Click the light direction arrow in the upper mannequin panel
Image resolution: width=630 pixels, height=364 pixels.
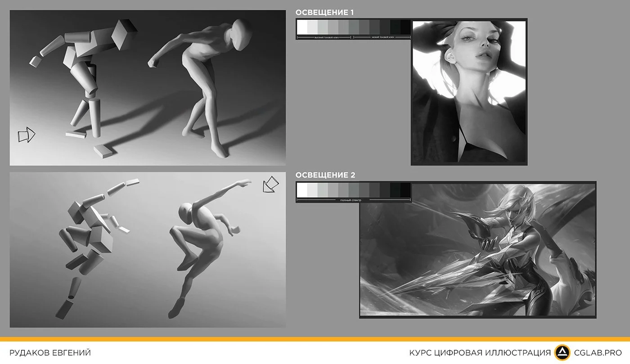pyautogui.click(x=27, y=135)
